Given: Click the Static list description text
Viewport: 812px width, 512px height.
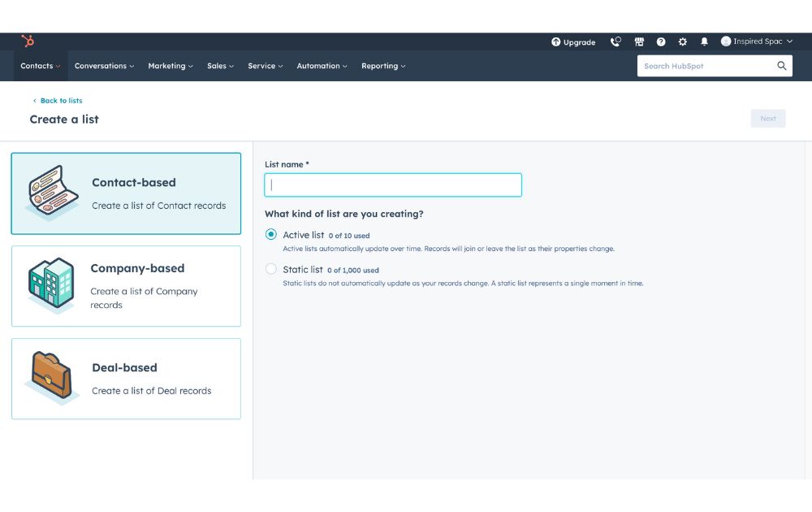Looking at the screenshot, I should [x=463, y=284].
